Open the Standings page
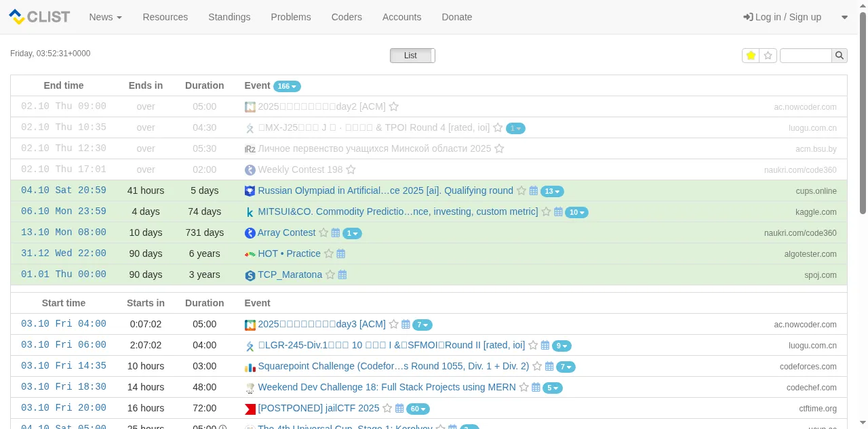The image size is (868, 429). 229,17
